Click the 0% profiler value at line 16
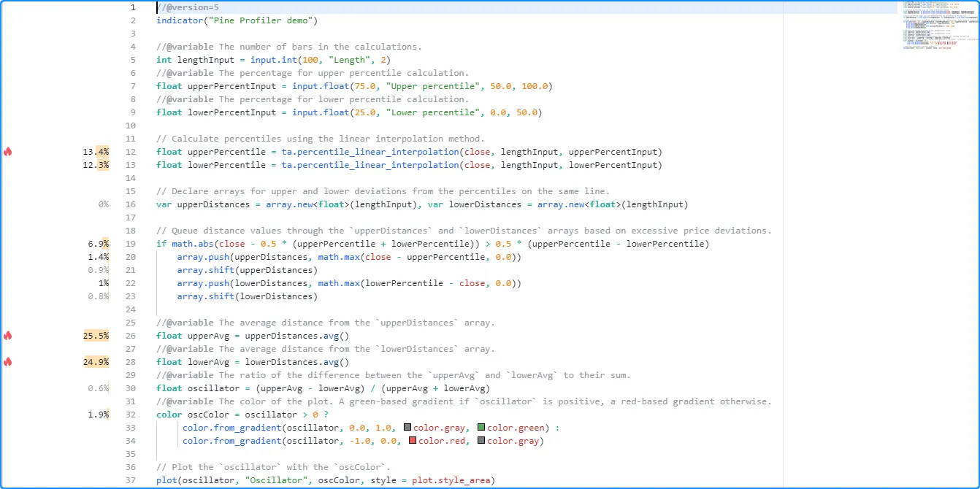This screenshot has height=489, width=980. (x=103, y=204)
